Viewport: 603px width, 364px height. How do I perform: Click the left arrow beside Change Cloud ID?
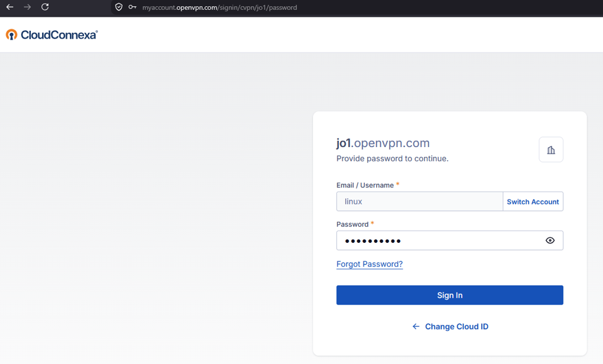coord(416,326)
